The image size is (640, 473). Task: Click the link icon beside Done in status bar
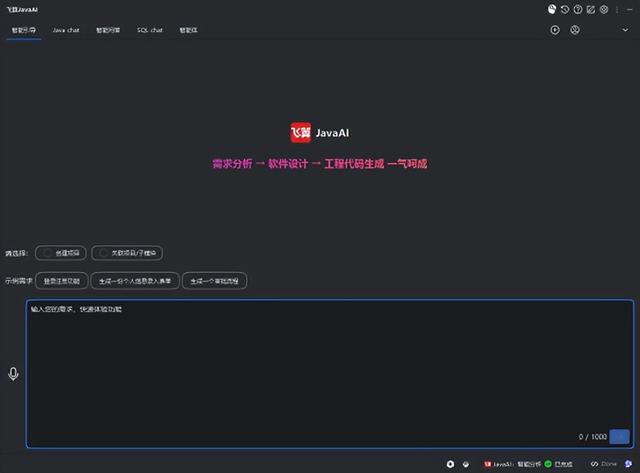point(594,464)
